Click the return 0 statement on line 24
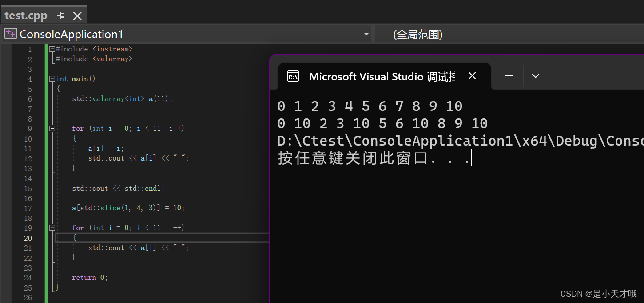Image resolution: width=644 pixels, height=303 pixels. pyautogui.click(x=89, y=277)
